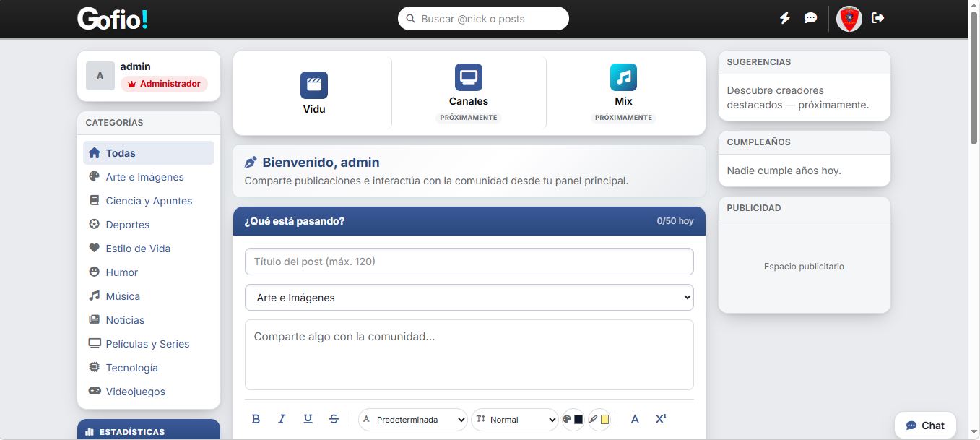Open the Chat button
980x440 pixels.
click(x=926, y=426)
